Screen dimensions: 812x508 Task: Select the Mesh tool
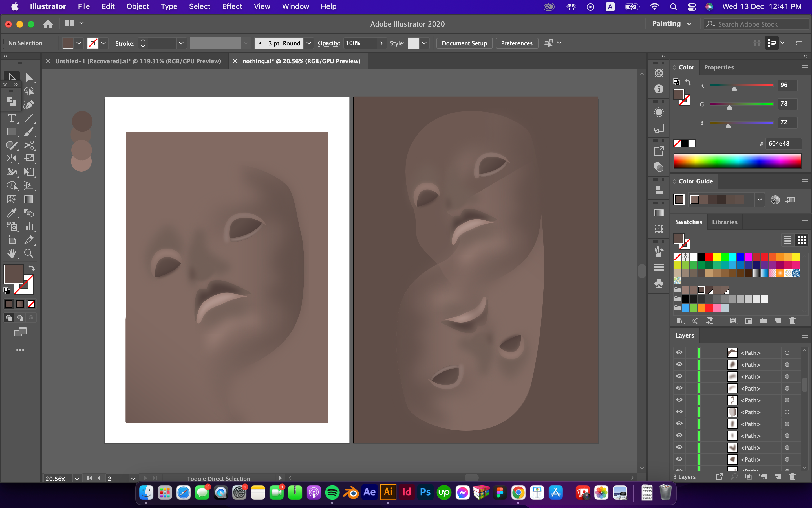point(12,199)
